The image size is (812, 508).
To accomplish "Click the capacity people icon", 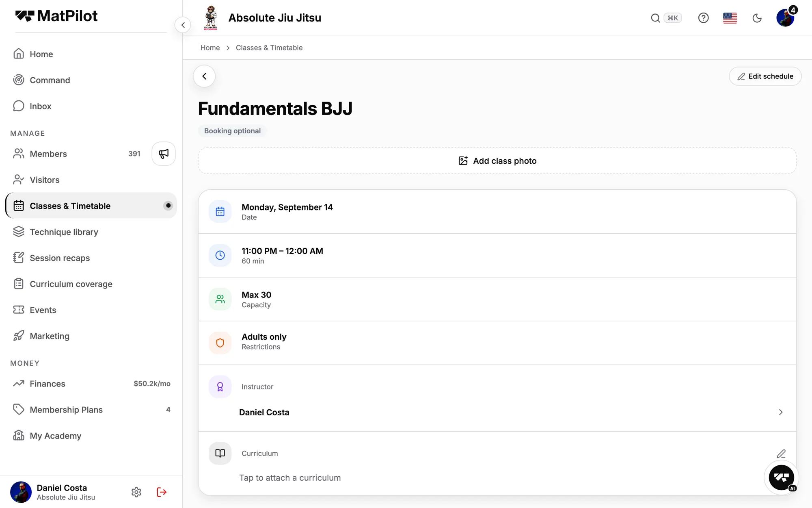I will [x=220, y=299].
